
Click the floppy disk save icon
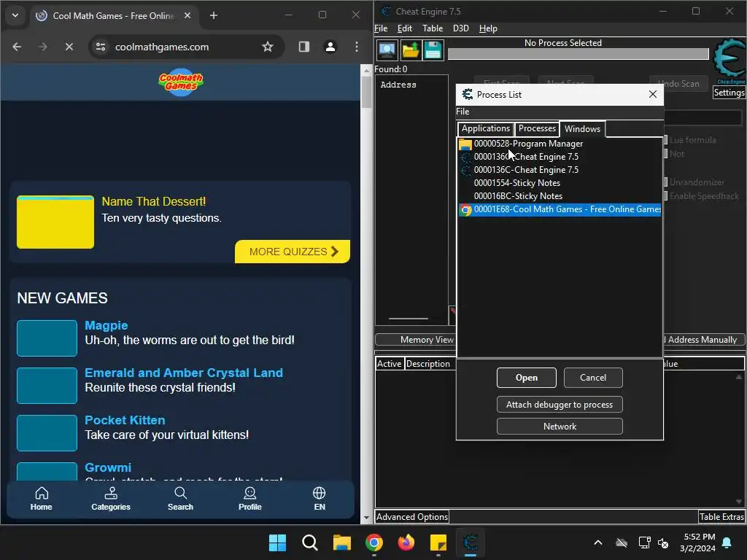point(433,50)
